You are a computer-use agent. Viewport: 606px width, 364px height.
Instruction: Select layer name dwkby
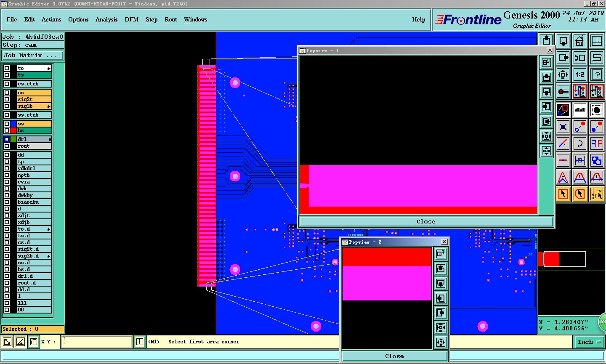34,195
